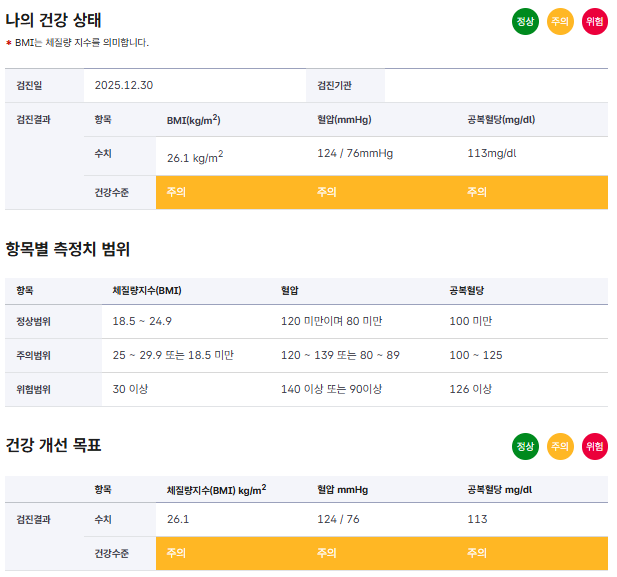This screenshot has width=617, height=577.
Task: Click 건강수준 label in 건강 개선 목표 table
Action: pos(112,554)
